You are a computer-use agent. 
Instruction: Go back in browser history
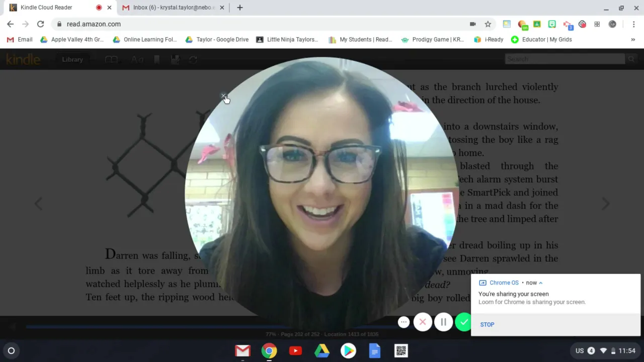pyautogui.click(x=10, y=24)
